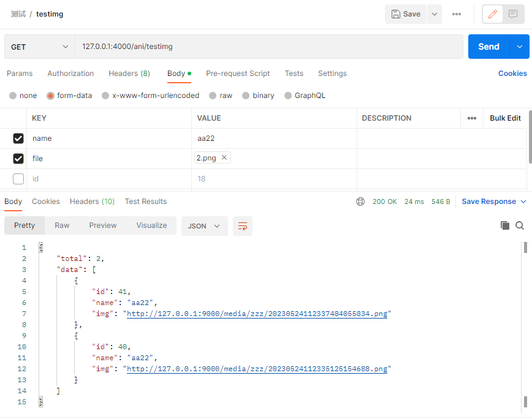This screenshot has width=532, height=419.
Task: Remove the 2.png file with X
Action: (x=224, y=157)
